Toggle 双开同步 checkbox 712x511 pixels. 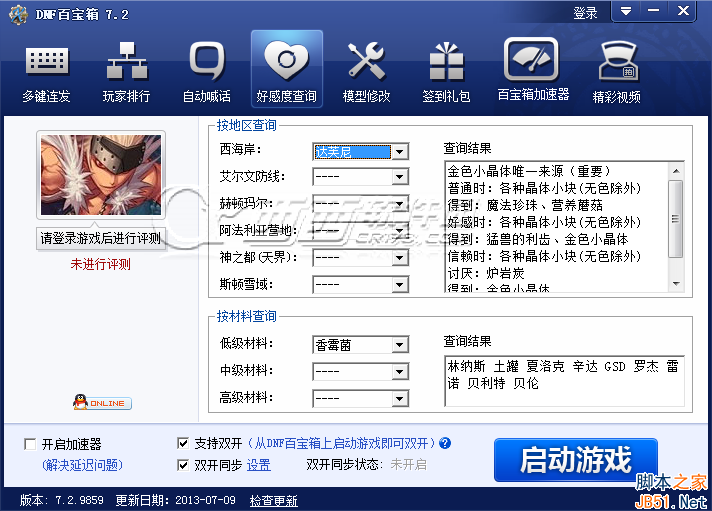[183, 465]
